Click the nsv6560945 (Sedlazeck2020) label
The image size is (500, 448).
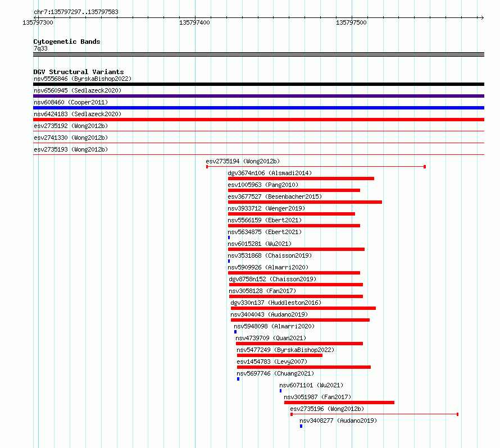click(78, 90)
